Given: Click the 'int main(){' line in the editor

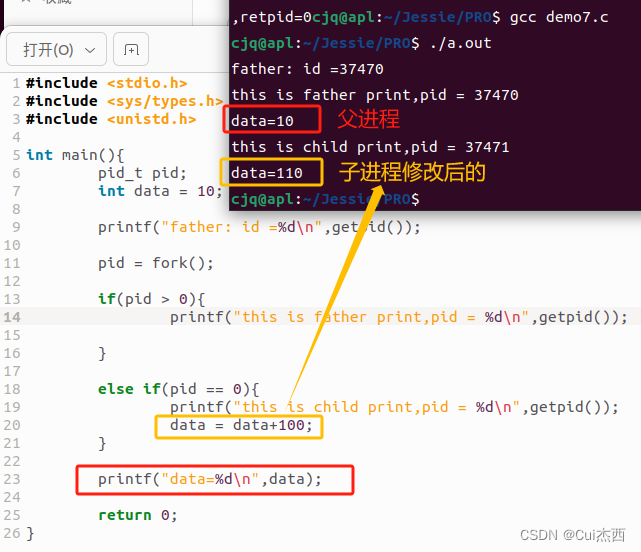Looking at the screenshot, I should click(x=75, y=155).
